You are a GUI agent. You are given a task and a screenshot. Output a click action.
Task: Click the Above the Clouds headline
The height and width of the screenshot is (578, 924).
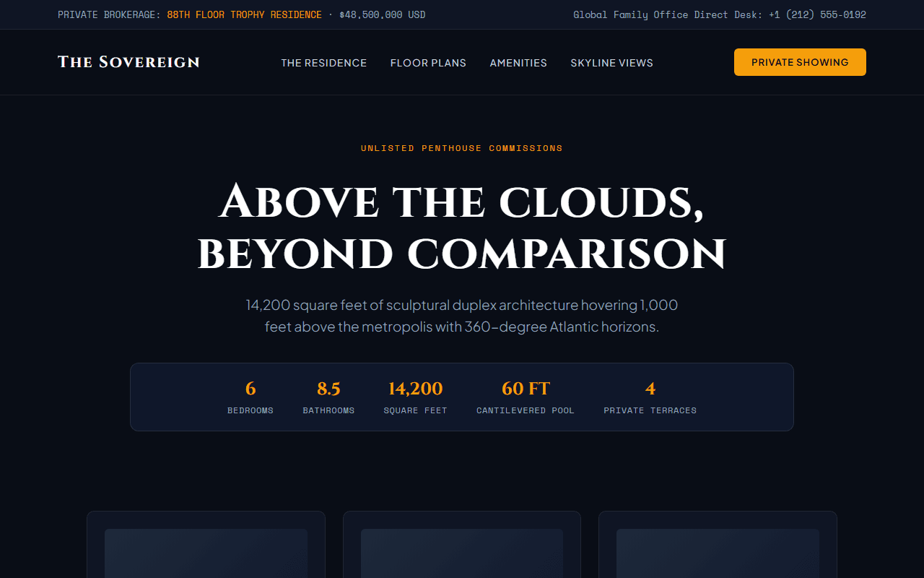click(x=462, y=228)
